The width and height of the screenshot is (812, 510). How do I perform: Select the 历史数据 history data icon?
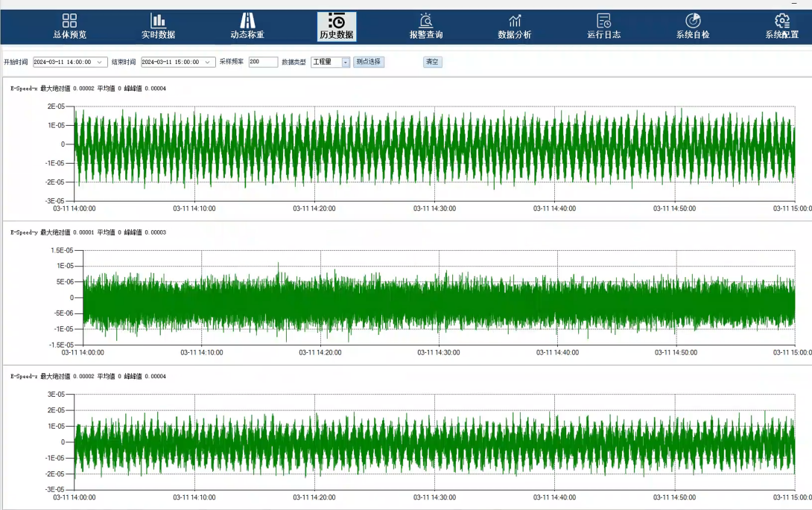[336, 21]
